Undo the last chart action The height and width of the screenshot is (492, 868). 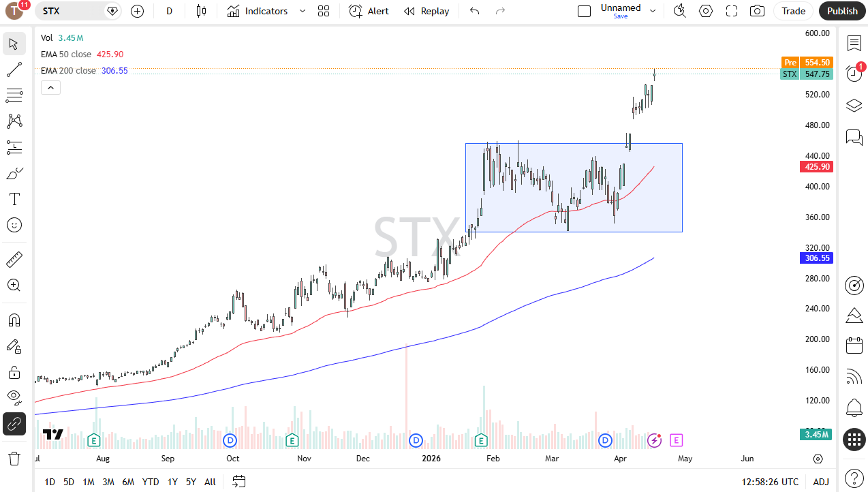pos(475,11)
